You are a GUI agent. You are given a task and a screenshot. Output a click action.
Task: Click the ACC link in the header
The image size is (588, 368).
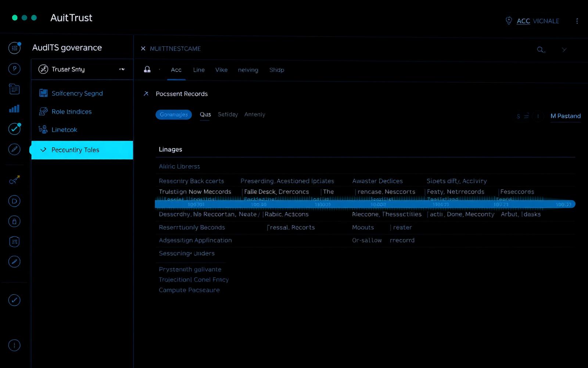[523, 21]
